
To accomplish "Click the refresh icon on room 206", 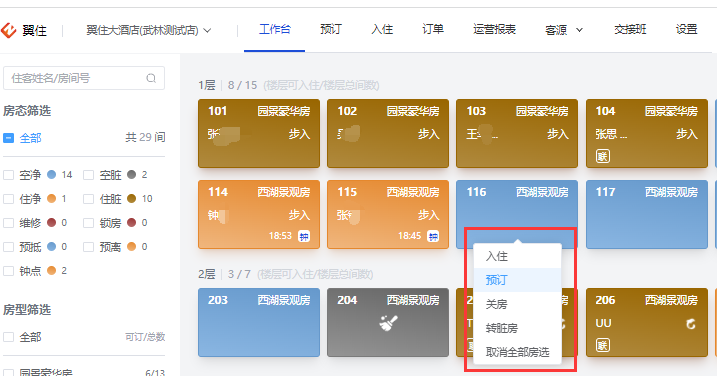I will click(x=691, y=324).
